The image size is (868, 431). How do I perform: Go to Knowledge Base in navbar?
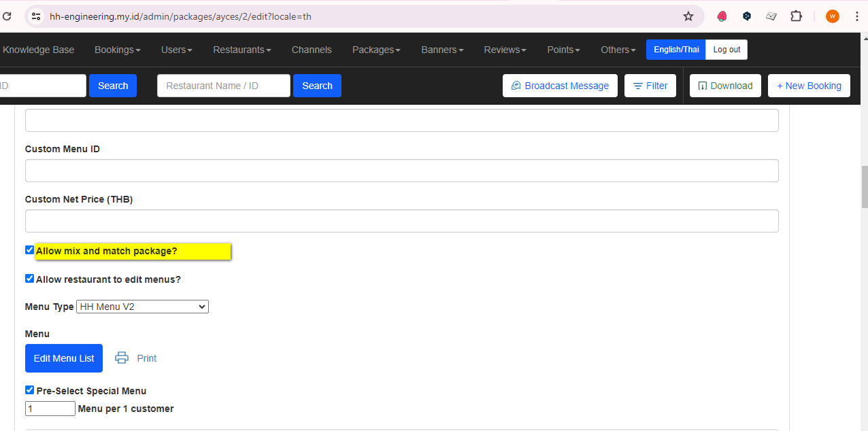click(39, 50)
